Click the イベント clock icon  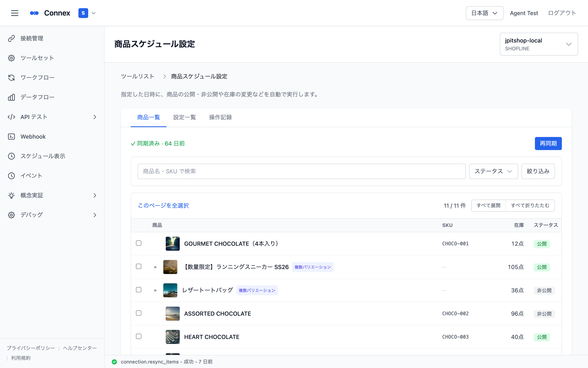(11, 176)
